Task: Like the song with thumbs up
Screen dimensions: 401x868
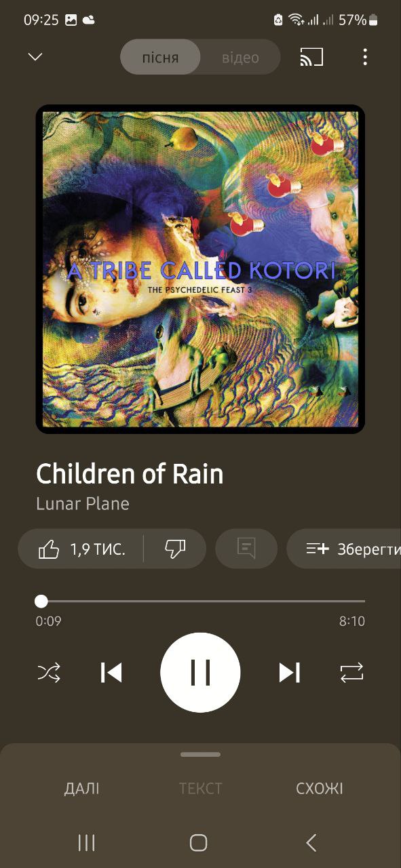Action: coord(81,549)
